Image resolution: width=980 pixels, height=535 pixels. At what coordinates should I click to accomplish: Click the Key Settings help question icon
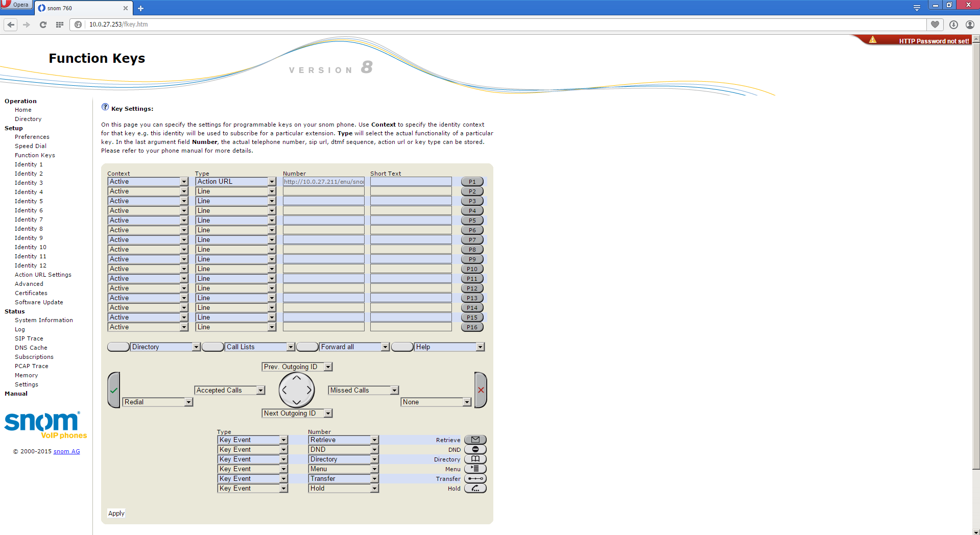pyautogui.click(x=105, y=107)
